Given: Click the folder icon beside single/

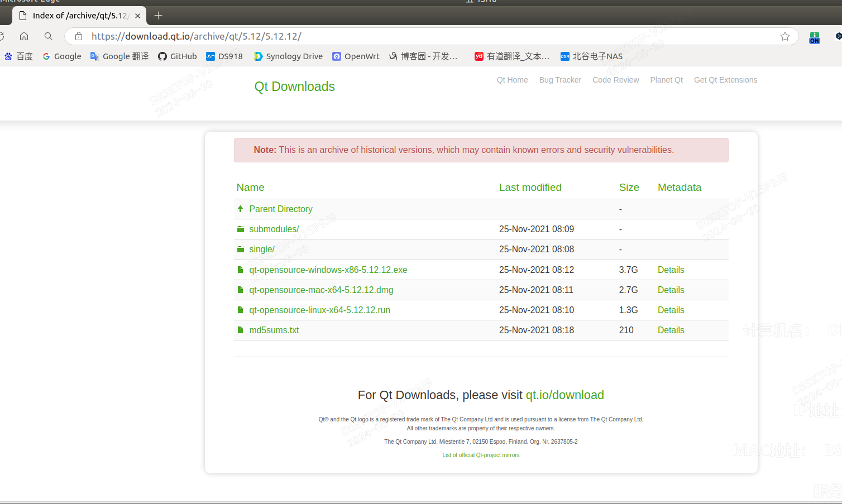Looking at the screenshot, I should point(241,249).
